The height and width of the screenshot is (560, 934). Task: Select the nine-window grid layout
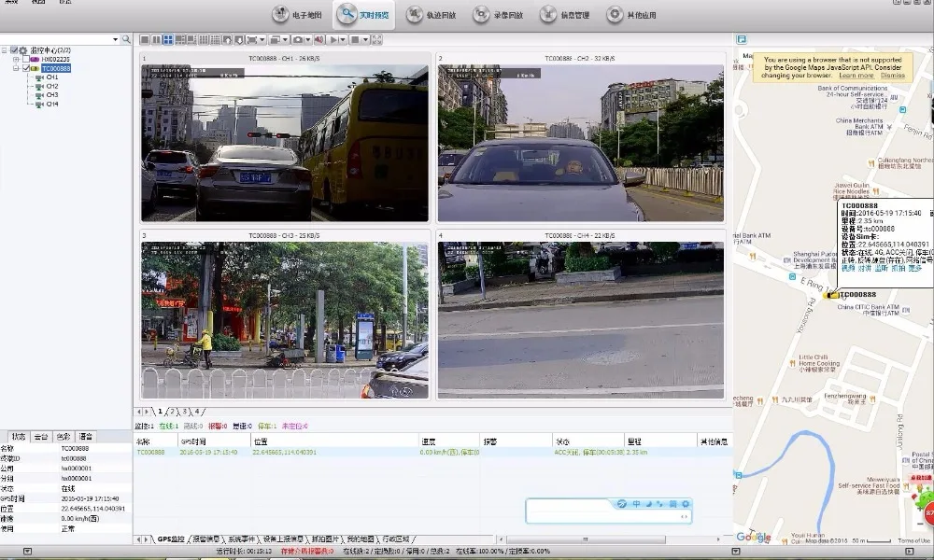[204, 40]
